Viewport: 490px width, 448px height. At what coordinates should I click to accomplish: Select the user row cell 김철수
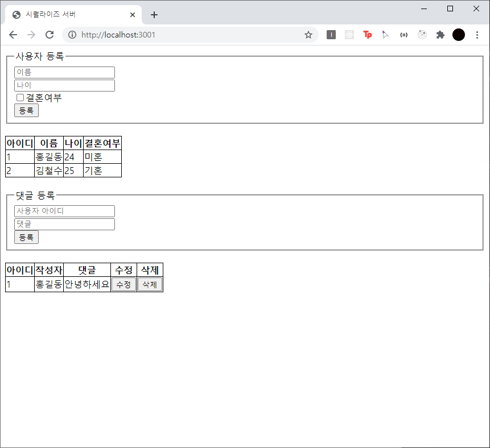point(49,171)
